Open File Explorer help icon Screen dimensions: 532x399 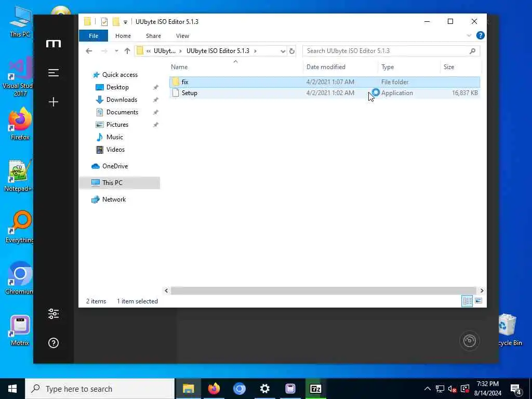point(480,36)
